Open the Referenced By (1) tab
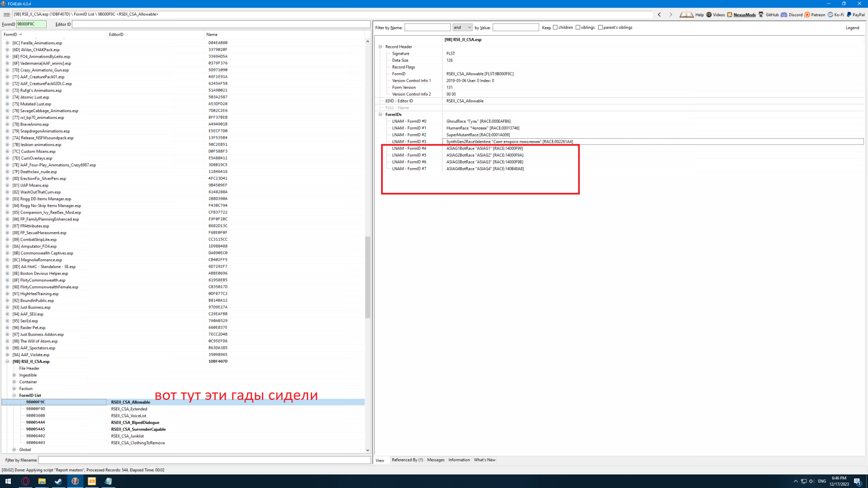 (407, 460)
